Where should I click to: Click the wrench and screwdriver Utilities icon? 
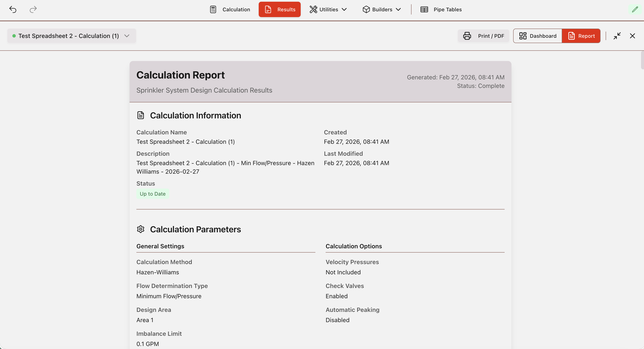313,10
